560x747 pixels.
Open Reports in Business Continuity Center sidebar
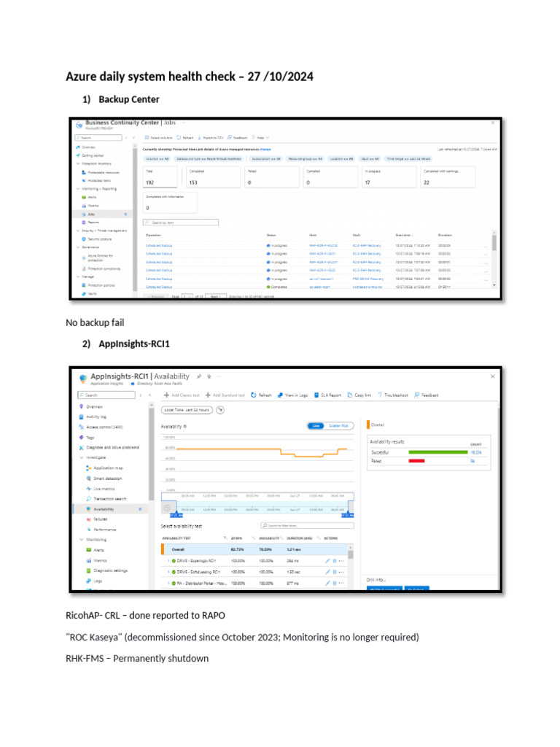pyautogui.click(x=93, y=222)
